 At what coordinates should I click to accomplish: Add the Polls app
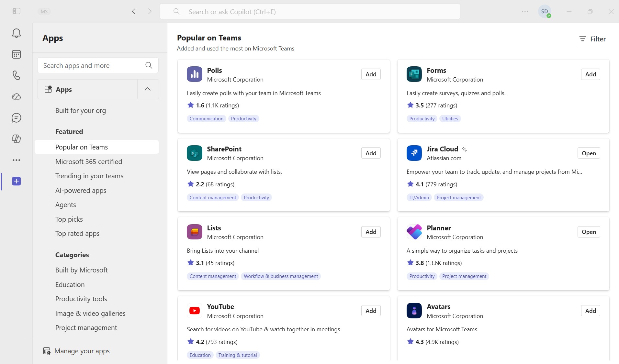[x=371, y=74]
